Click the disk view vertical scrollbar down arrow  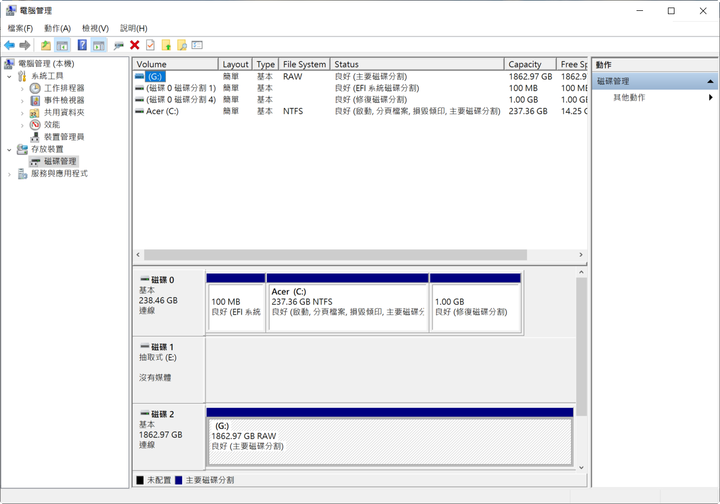[581, 467]
